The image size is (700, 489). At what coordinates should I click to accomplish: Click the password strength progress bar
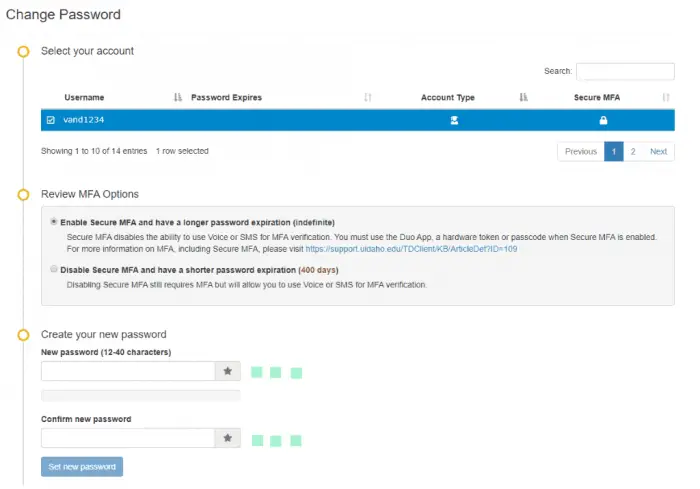pos(141,395)
